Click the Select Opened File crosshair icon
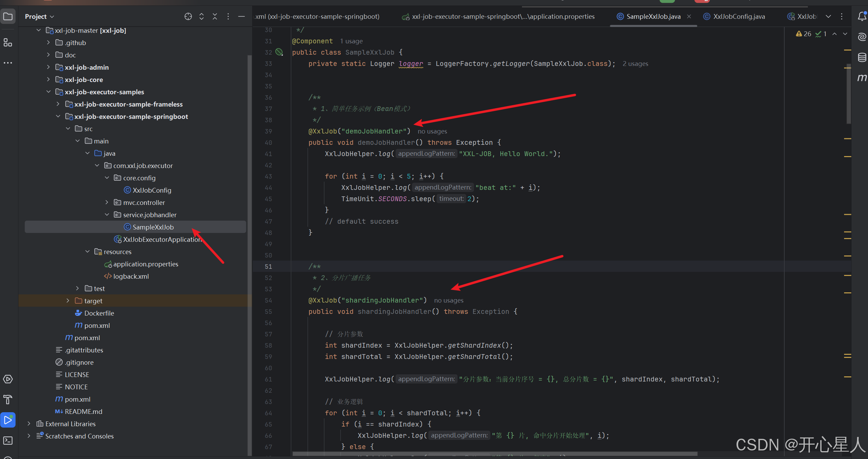The height and width of the screenshot is (459, 868). [188, 16]
